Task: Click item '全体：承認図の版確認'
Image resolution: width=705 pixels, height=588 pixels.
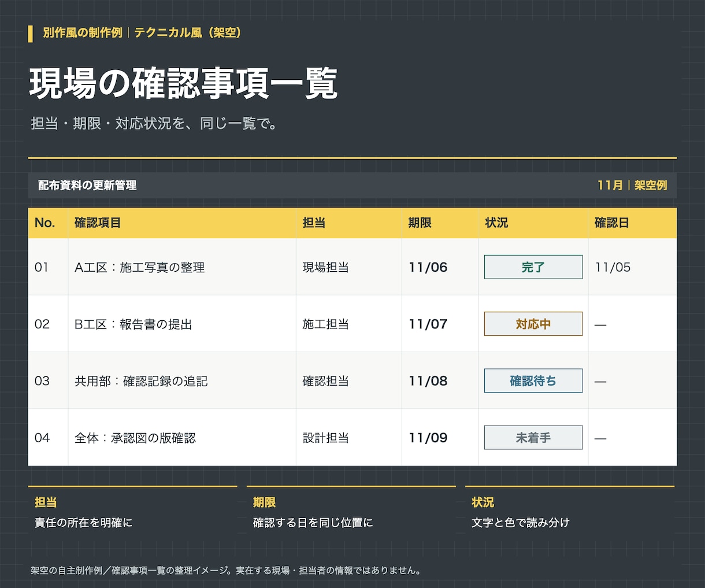Action: coord(135,438)
